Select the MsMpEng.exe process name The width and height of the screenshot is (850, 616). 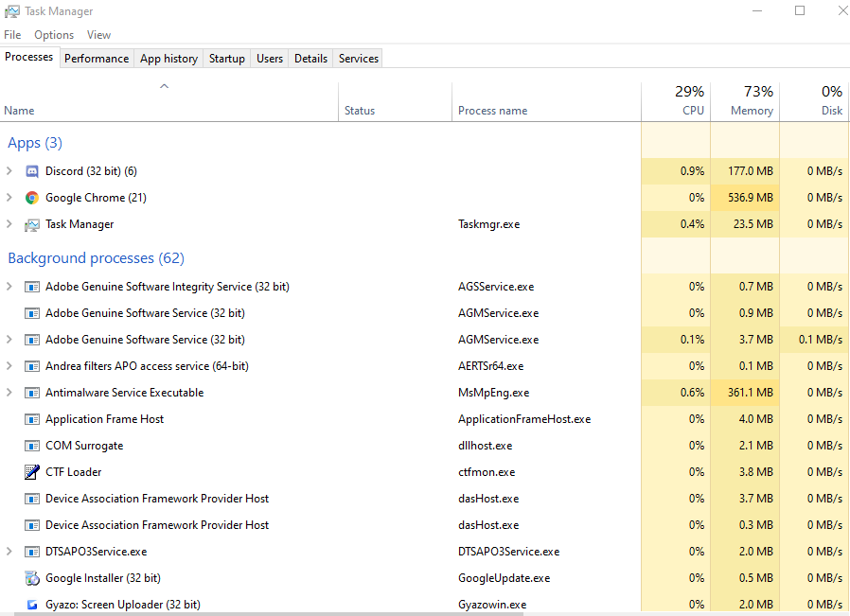tap(493, 393)
